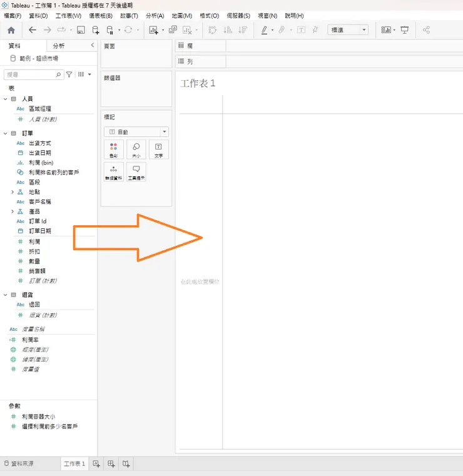
Task: Open the 地圖(M) menu
Action: pyautogui.click(x=181, y=16)
